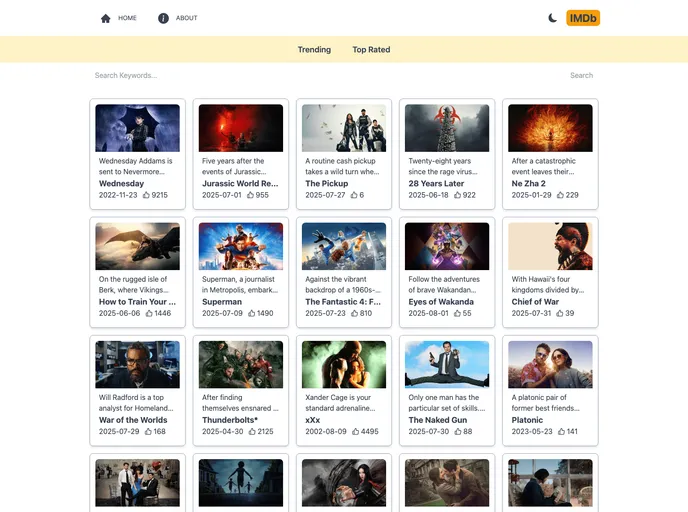Click the Chief of War title
The width and height of the screenshot is (688, 512).
tap(535, 302)
